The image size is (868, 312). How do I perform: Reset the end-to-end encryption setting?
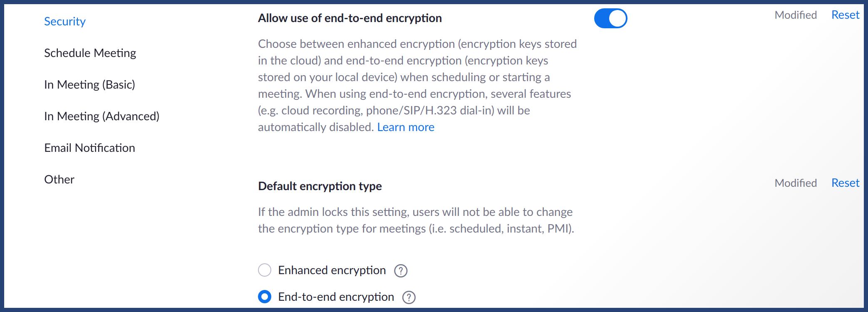click(845, 15)
